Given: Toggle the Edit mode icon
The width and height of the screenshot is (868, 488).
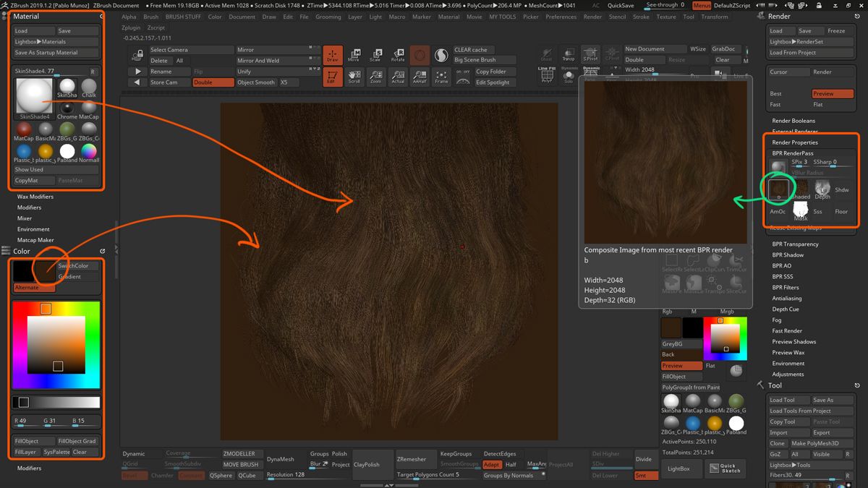Looking at the screenshot, I should [333, 77].
